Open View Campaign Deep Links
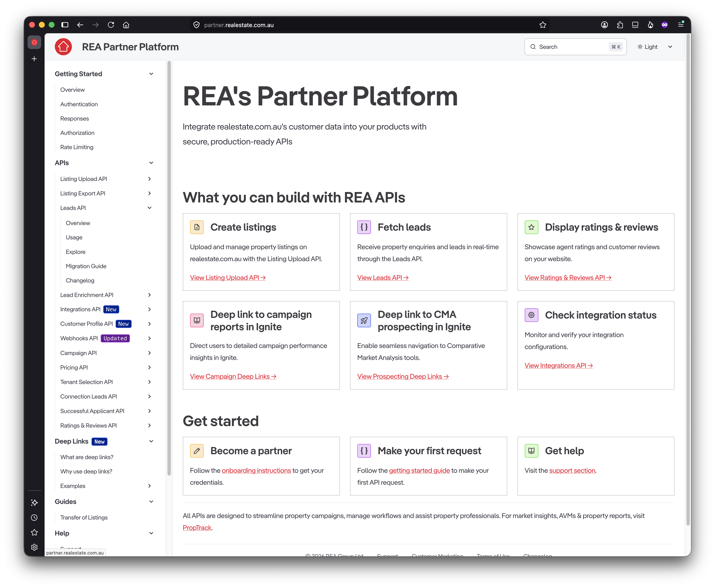Image resolution: width=715 pixels, height=588 pixels. click(233, 377)
